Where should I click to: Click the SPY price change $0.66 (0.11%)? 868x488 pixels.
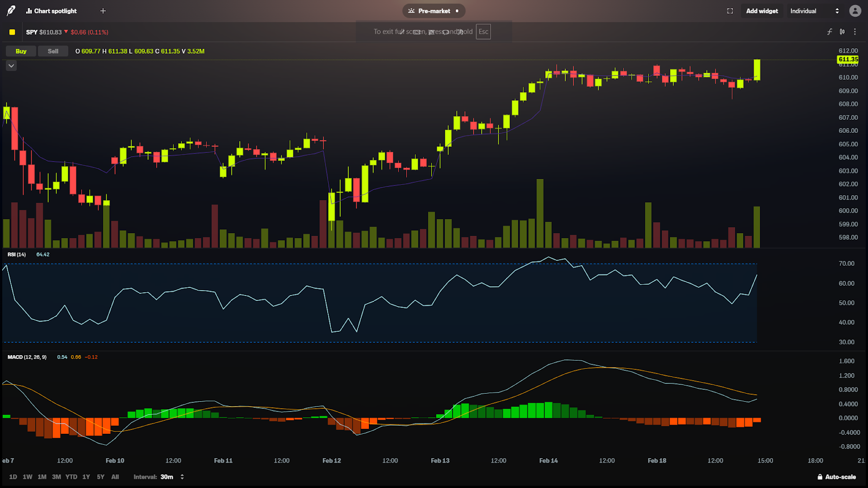pyautogui.click(x=90, y=32)
